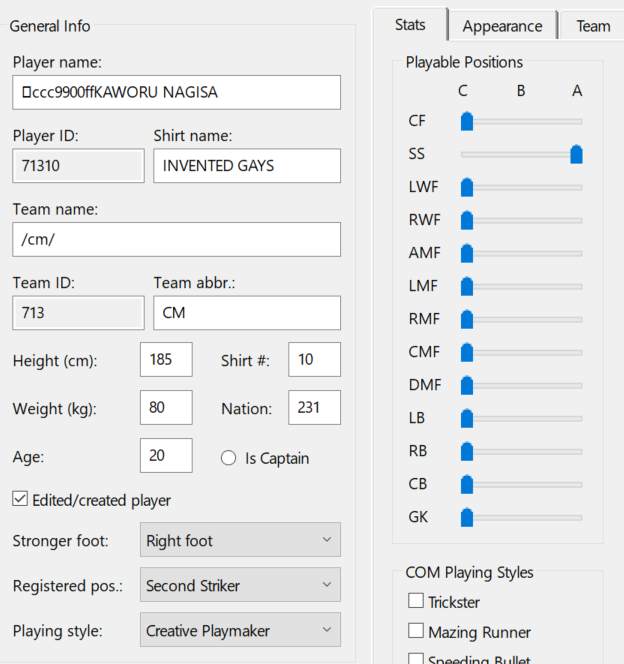Click the 'COM Playing Styles' group label

pos(469,573)
